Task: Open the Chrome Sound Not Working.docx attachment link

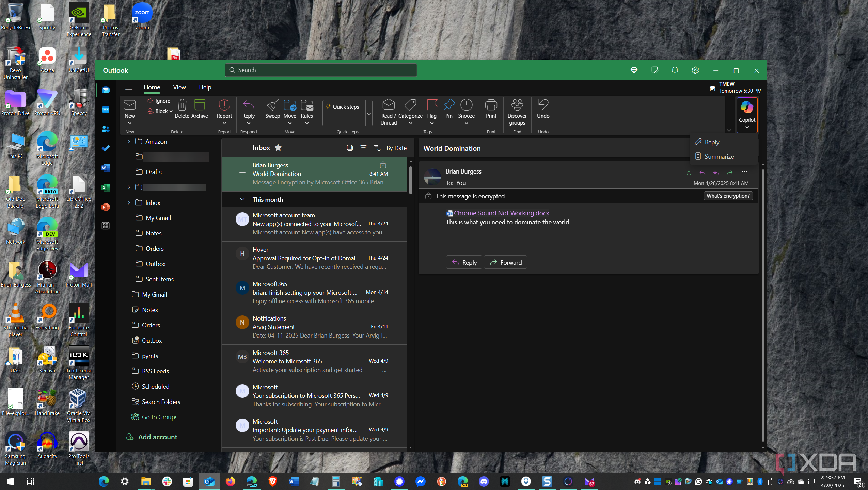Action: [x=501, y=213]
